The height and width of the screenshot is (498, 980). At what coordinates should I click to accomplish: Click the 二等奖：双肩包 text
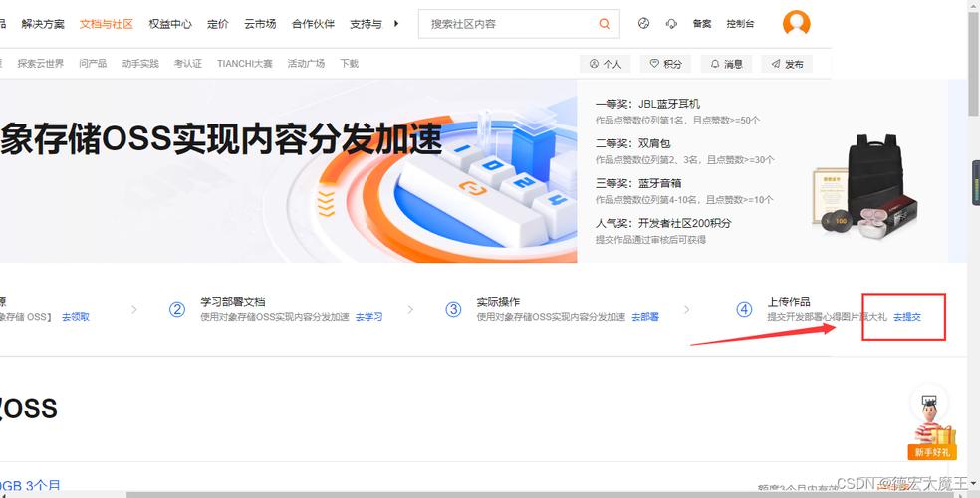(633, 143)
